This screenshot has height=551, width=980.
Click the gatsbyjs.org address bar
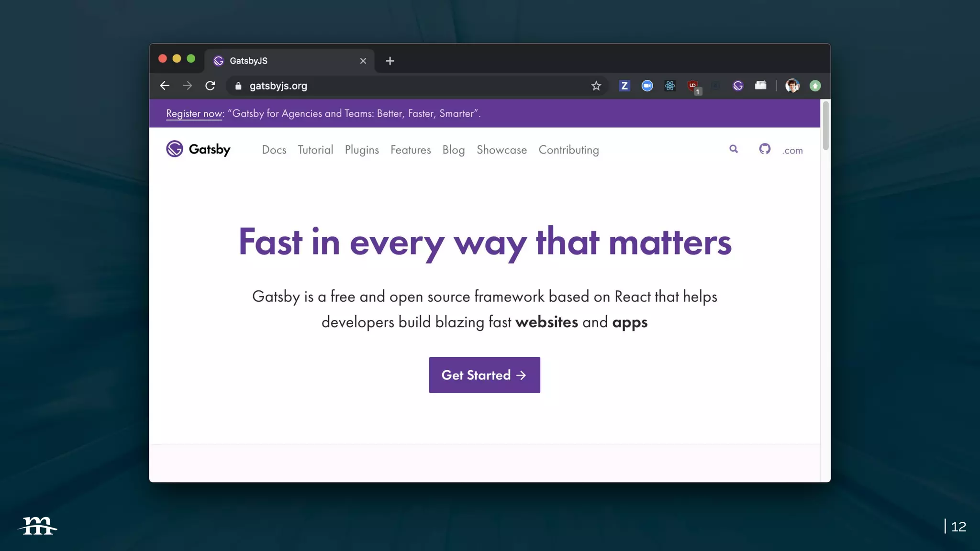coord(383,86)
